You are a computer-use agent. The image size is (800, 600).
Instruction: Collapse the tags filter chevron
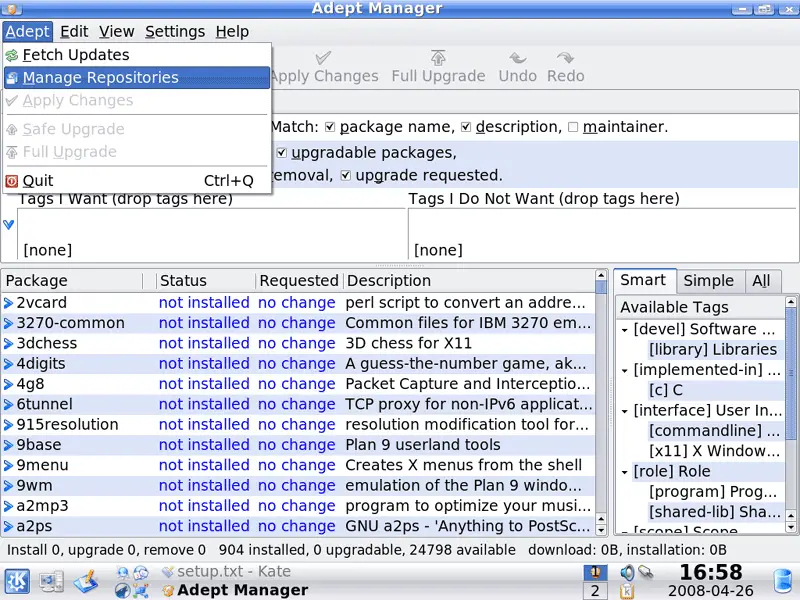pyautogui.click(x=8, y=224)
